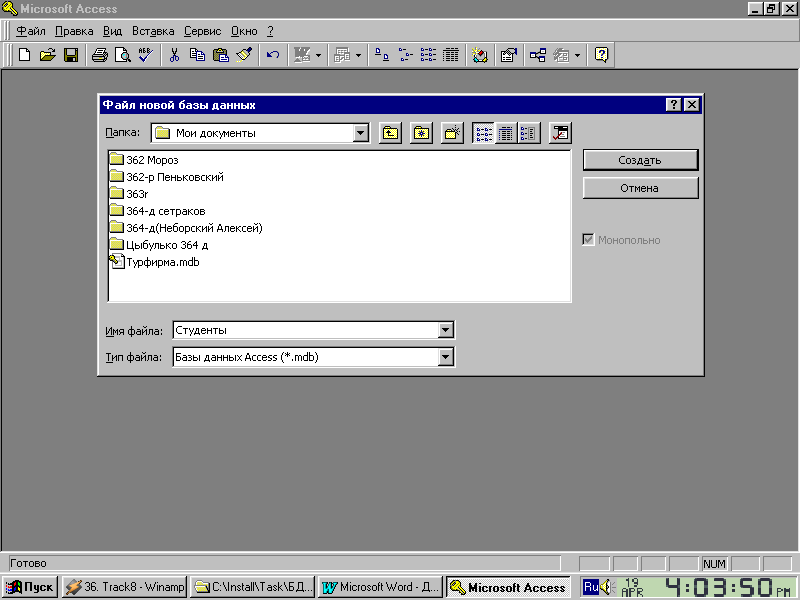Image resolution: width=800 pixels, height=600 pixels.
Task: Click the Ru keyboard language indicator
Action: [591, 587]
